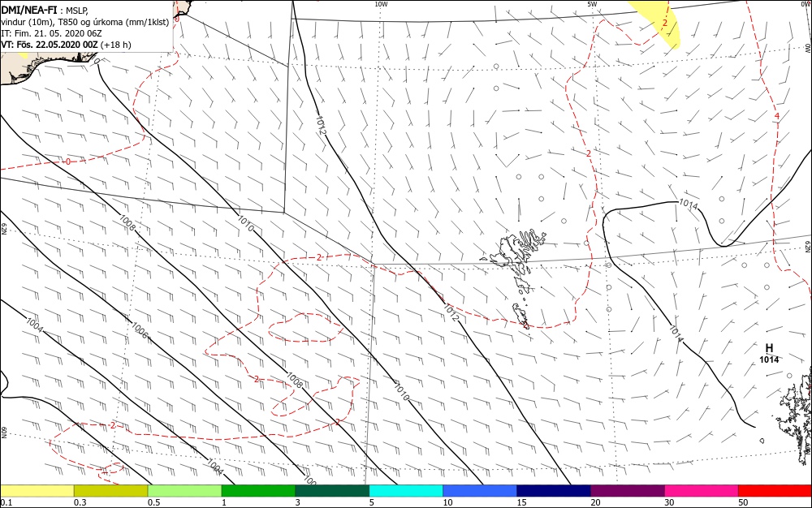Click the DMI/NEA-FI title text
Image resolution: width=812 pixels, height=508 pixels.
(29, 11)
